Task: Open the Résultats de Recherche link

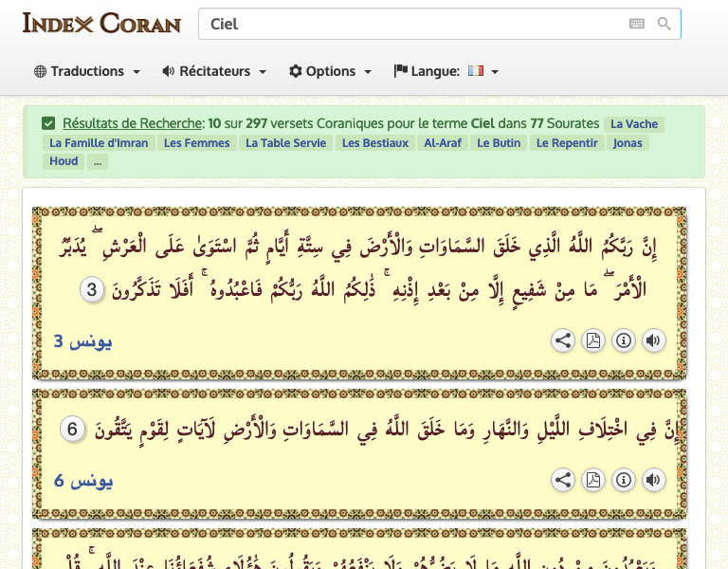Action: (x=132, y=123)
